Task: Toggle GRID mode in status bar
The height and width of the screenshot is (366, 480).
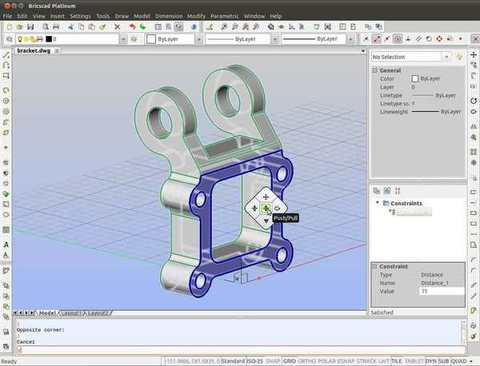Action: tap(289, 361)
